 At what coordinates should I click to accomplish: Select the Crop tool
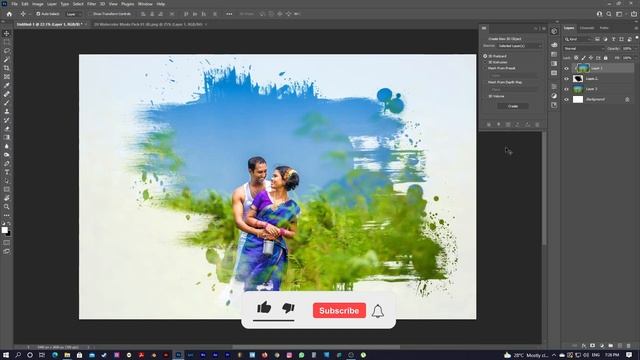(x=7, y=68)
